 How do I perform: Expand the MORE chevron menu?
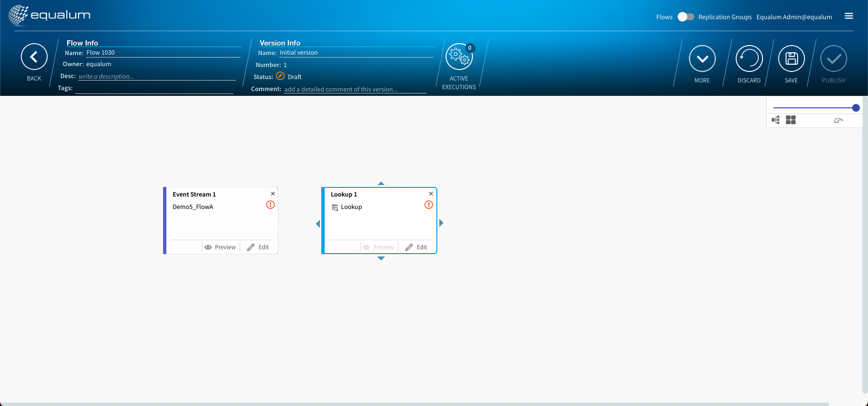pos(702,58)
